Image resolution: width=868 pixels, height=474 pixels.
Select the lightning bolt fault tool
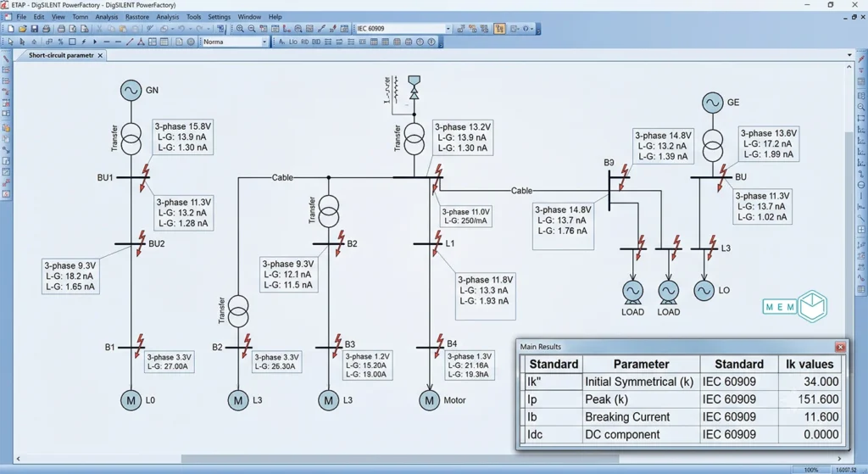(x=84, y=42)
